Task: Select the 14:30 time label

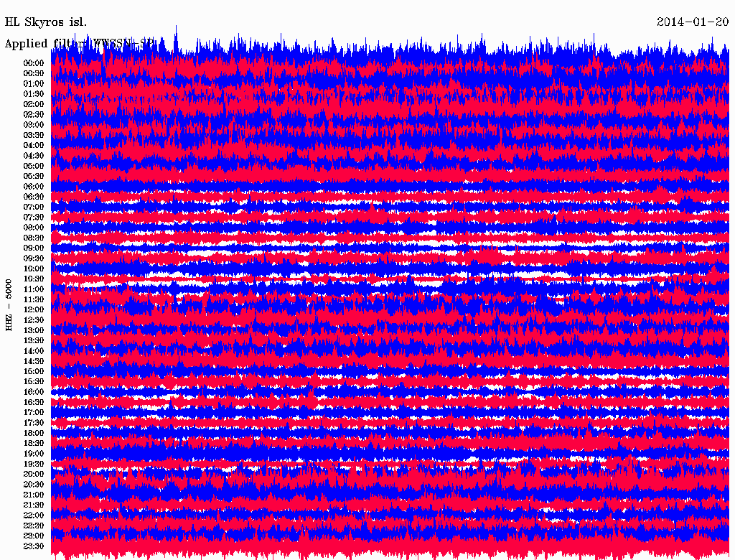Action: (x=34, y=361)
